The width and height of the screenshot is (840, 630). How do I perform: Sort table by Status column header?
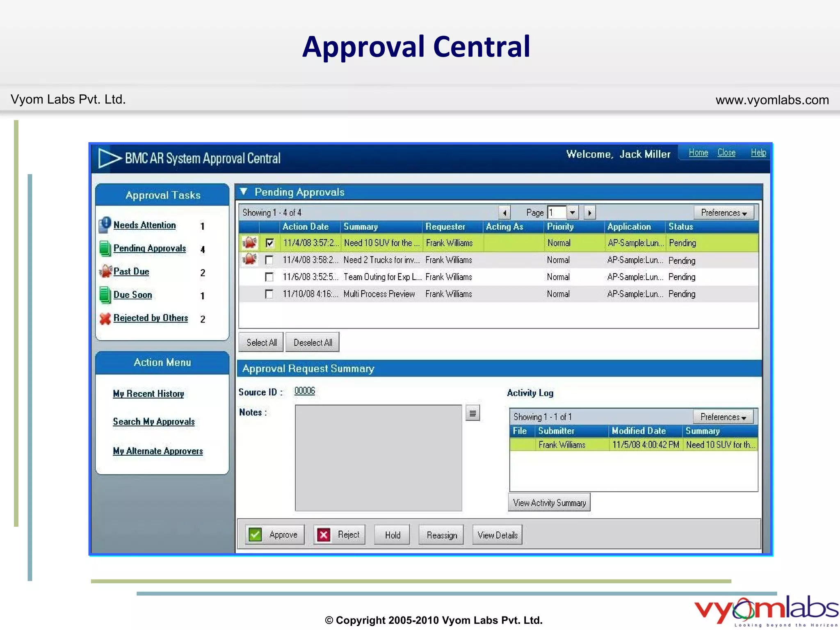click(712, 226)
